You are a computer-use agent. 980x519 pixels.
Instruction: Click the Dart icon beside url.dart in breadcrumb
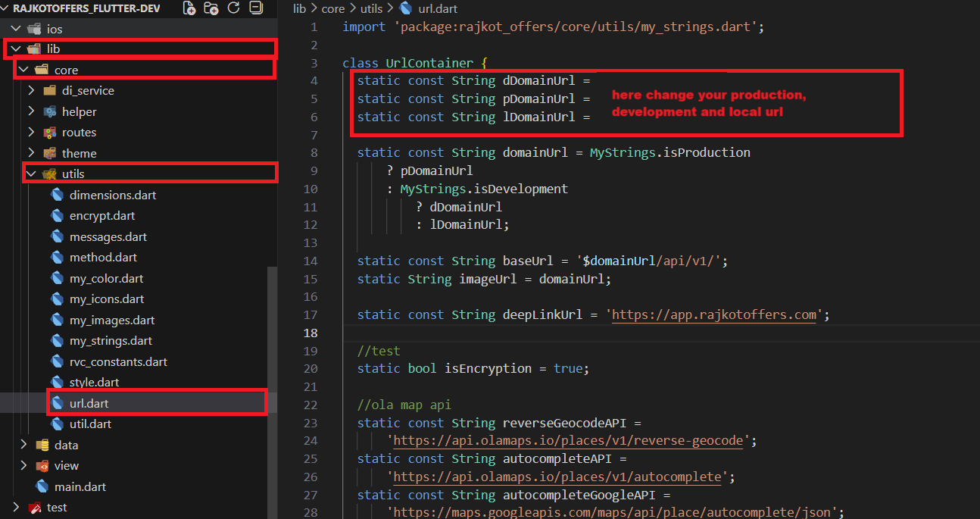(406, 9)
